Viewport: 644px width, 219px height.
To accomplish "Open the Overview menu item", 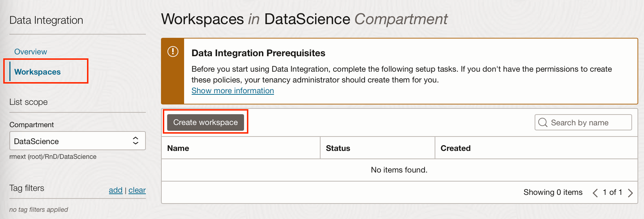I will (x=31, y=52).
